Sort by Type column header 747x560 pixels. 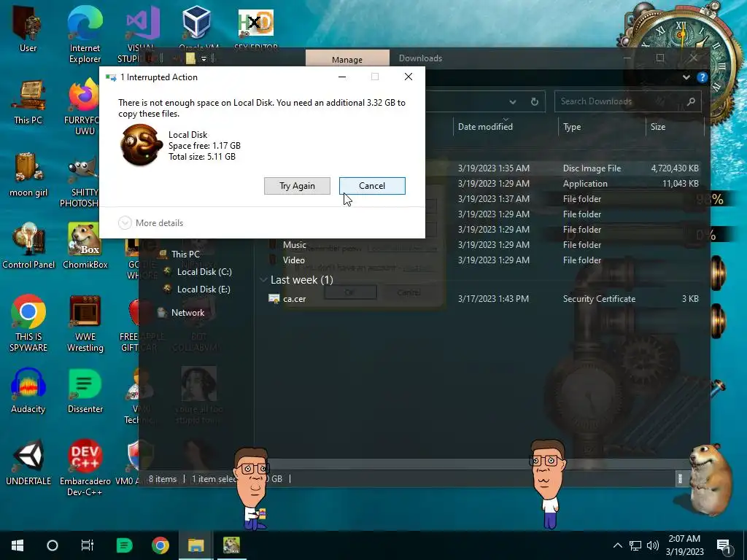[x=602, y=127]
